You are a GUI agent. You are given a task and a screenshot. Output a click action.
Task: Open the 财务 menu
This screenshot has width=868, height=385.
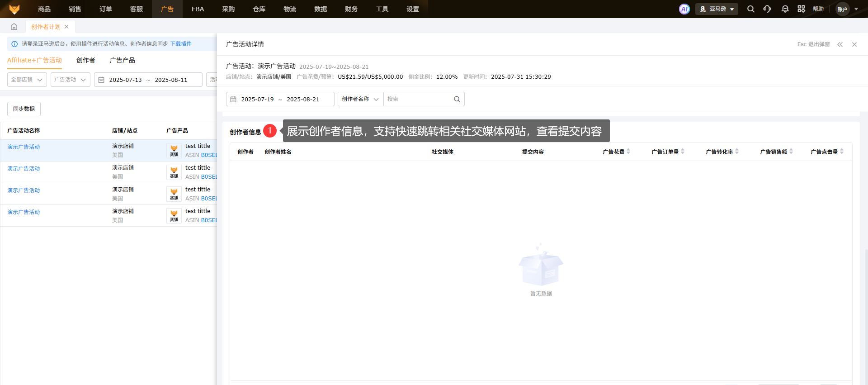click(352, 9)
